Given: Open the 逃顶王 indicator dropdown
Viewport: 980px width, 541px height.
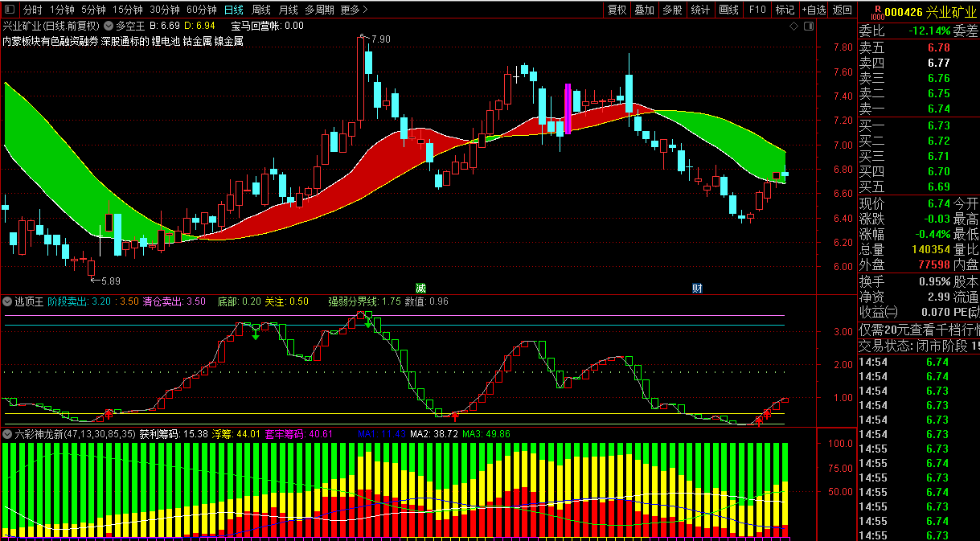Looking at the screenshot, I should (x=8, y=302).
